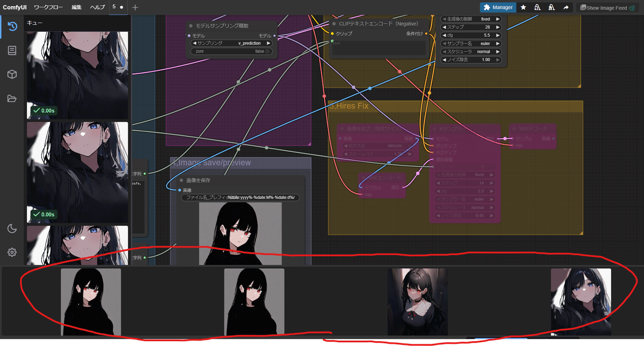Click the first ComfyUI update icon after the star

click(536, 7)
